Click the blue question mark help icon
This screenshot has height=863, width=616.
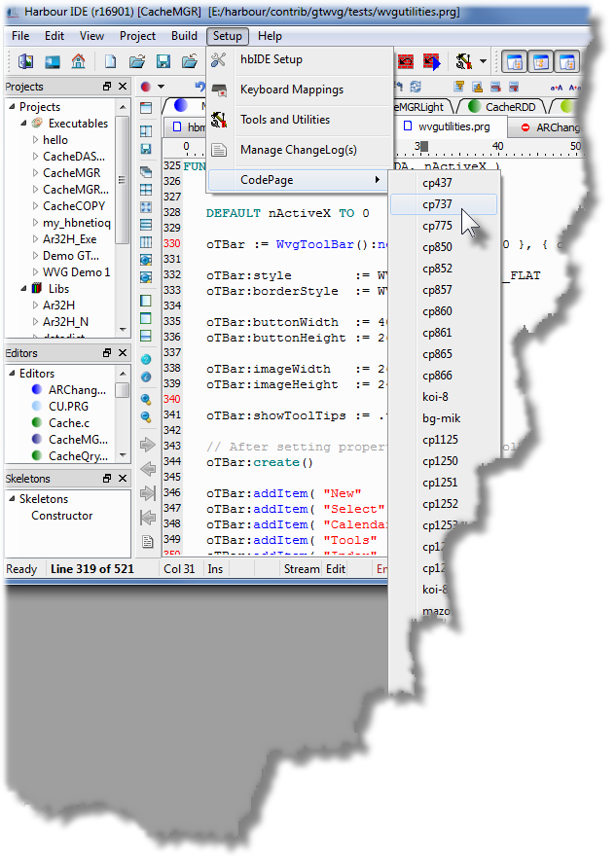(146, 359)
